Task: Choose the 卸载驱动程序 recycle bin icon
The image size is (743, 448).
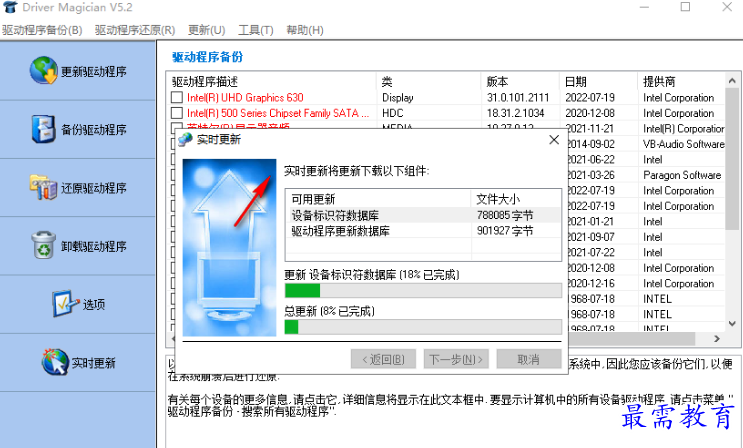Action: click(44, 245)
